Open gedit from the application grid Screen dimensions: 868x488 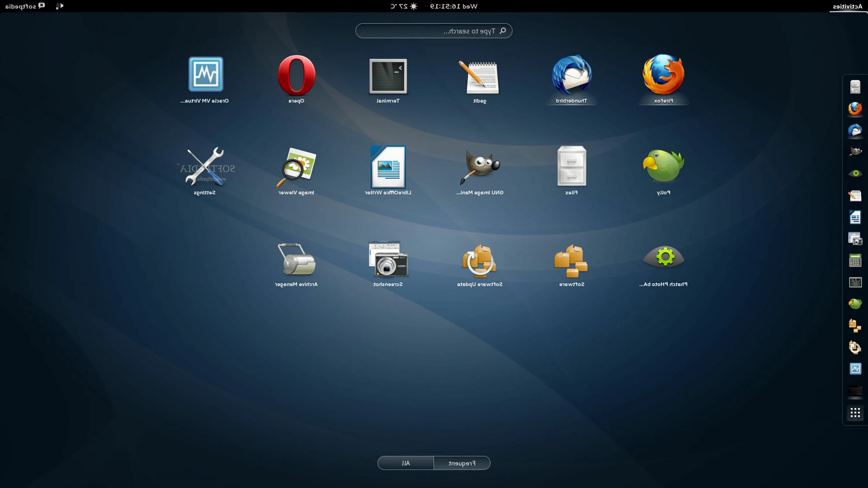(x=479, y=80)
